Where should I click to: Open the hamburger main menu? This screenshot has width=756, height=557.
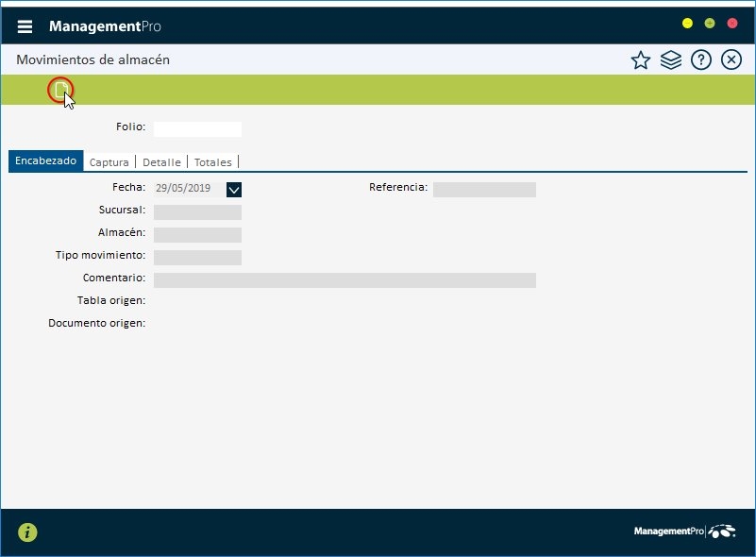(25, 26)
